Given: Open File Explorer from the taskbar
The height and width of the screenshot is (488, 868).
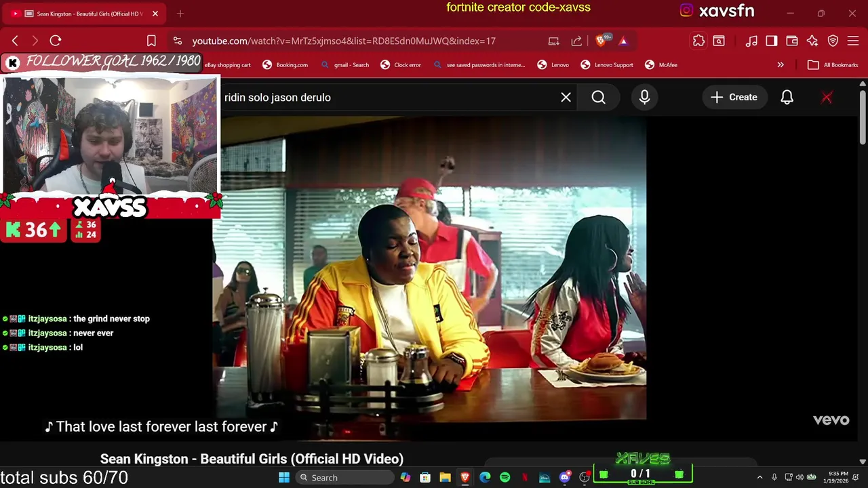Looking at the screenshot, I should (x=445, y=477).
